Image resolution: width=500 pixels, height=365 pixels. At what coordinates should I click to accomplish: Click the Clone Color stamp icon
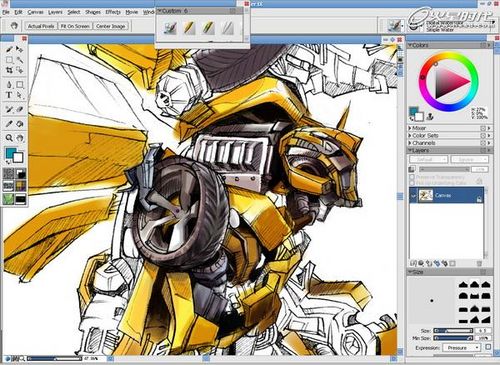[x=430, y=116]
